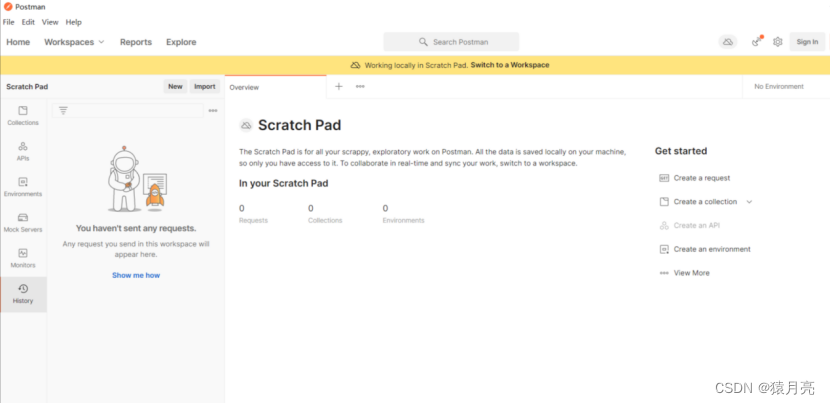Click the Requests count label
This screenshot has height=404, width=830.
point(253,220)
